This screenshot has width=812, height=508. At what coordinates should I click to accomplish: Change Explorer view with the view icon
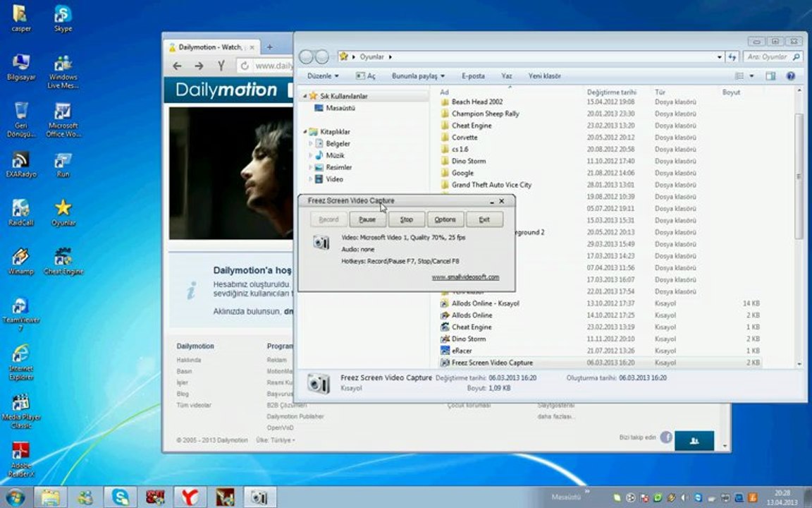739,75
